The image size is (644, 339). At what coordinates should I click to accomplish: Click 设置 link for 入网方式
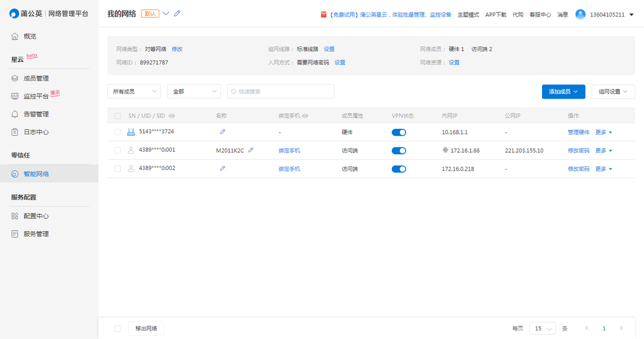pos(340,62)
